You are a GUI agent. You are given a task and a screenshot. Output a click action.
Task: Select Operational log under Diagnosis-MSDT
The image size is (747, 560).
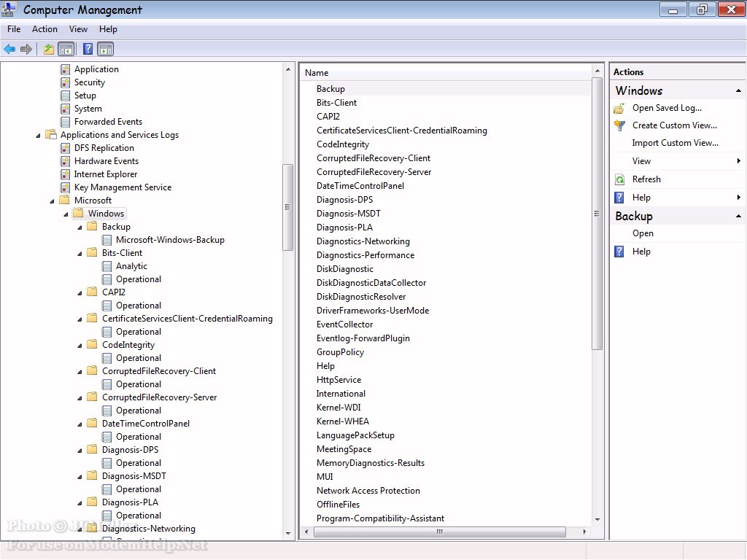tap(139, 489)
